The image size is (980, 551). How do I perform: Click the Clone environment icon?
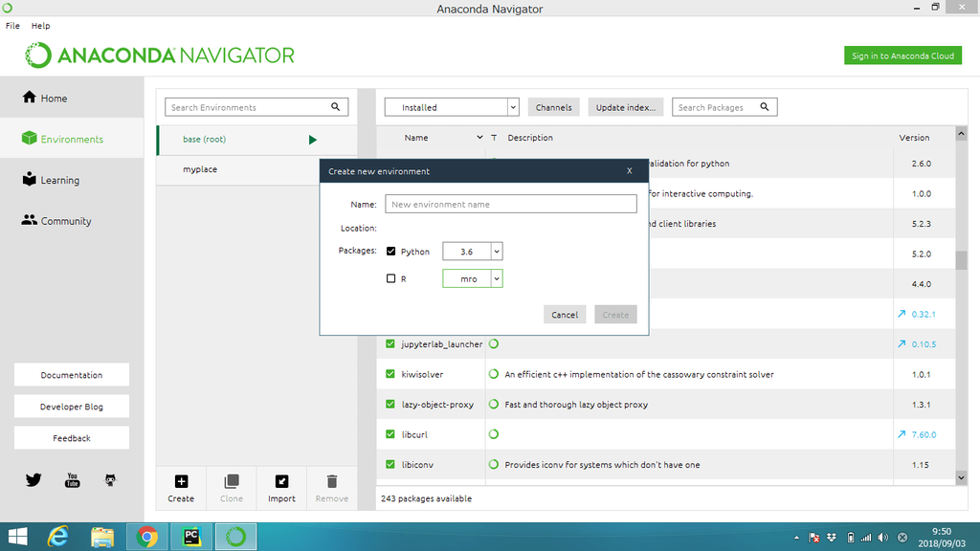232,481
